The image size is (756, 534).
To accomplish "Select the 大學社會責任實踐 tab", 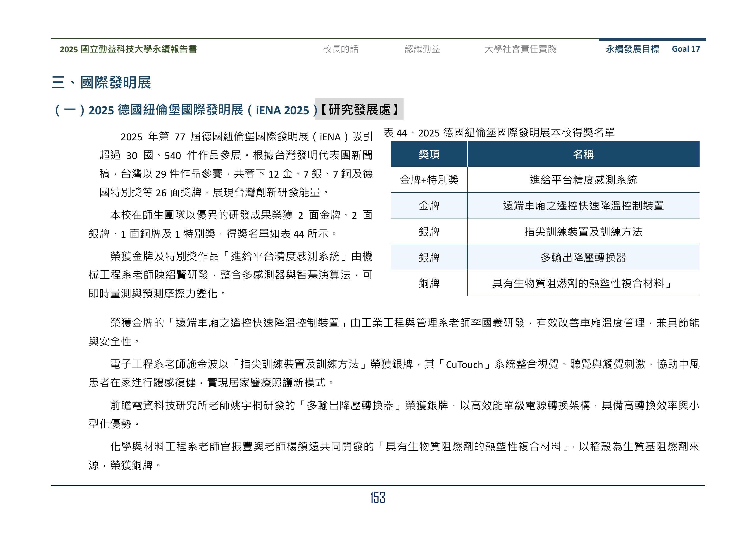I will point(520,49).
